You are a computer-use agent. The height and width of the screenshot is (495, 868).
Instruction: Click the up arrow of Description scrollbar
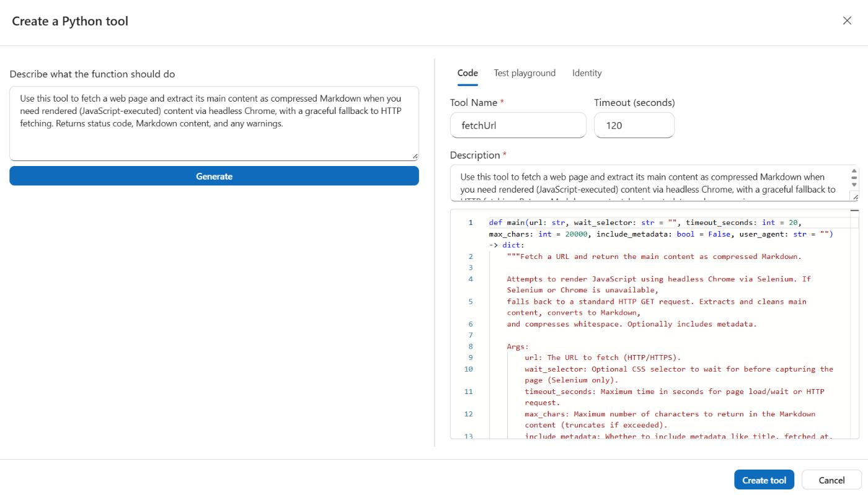coord(854,172)
